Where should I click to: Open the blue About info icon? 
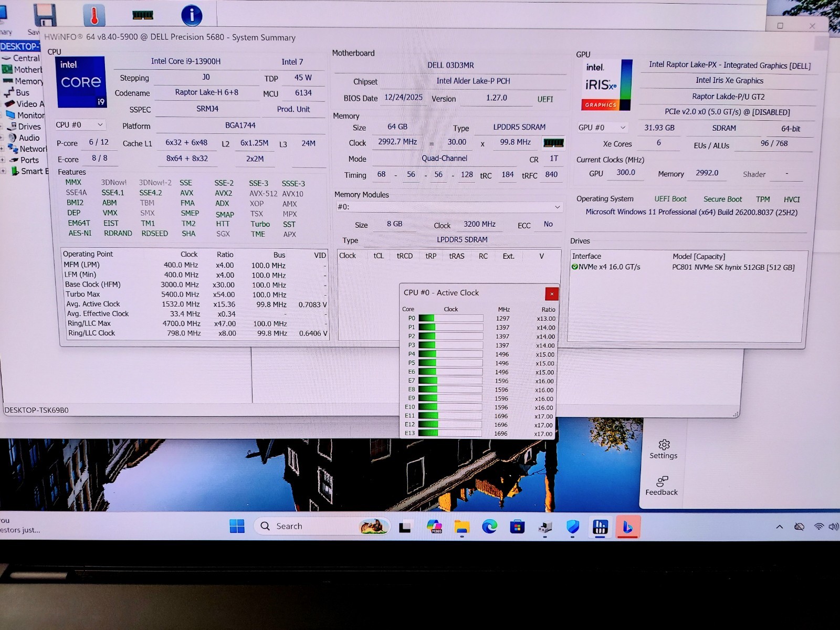tap(192, 15)
